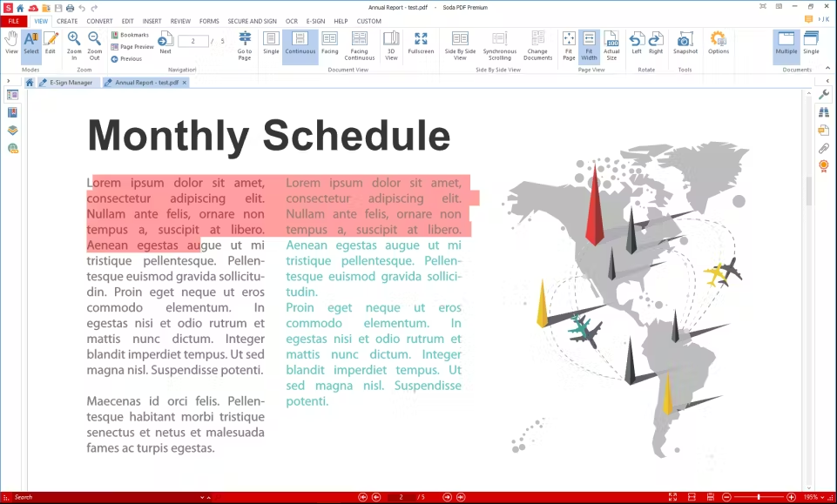This screenshot has width=837, height=504.
Task: Toggle Multiple documents mode
Action: point(786,44)
